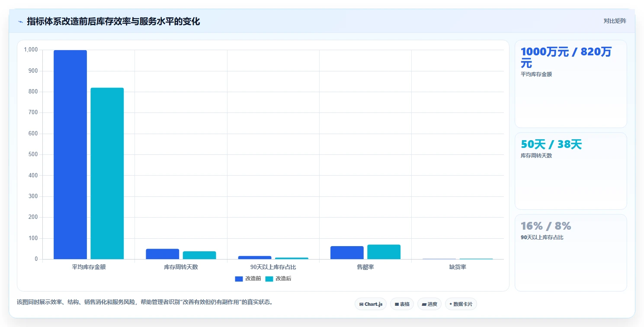The image size is (644, 327).
Task: Click the 1,000 y-axis value
Action: (x=31, y=50)
